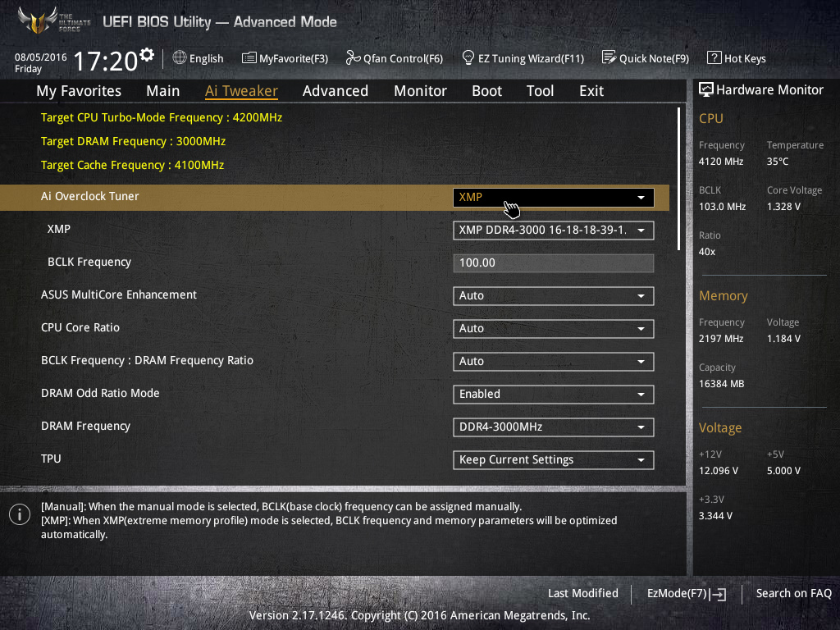The height and width of the screenshot is (630, 840).
Task: Click the EzMode exit arrow icon
Action: point(719,594)
